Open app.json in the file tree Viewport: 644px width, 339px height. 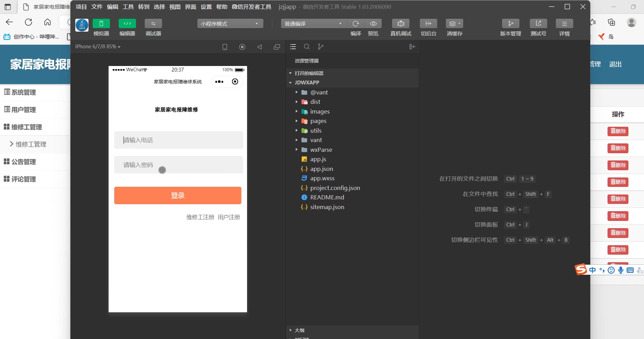[x=321, y=169]
